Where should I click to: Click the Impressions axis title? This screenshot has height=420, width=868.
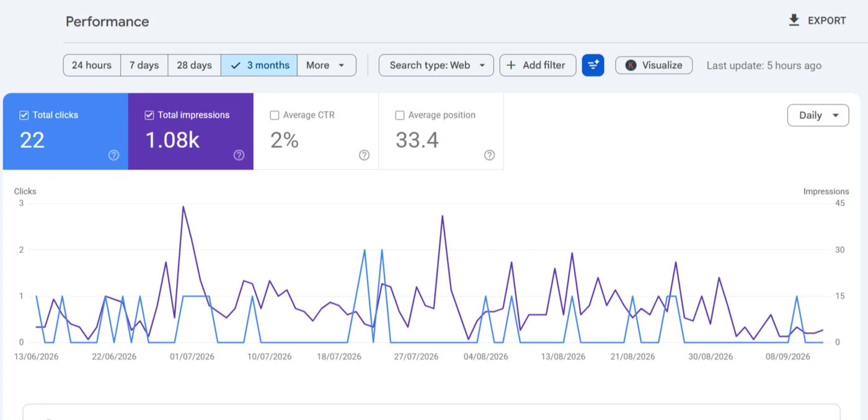[x=826, y=191]
